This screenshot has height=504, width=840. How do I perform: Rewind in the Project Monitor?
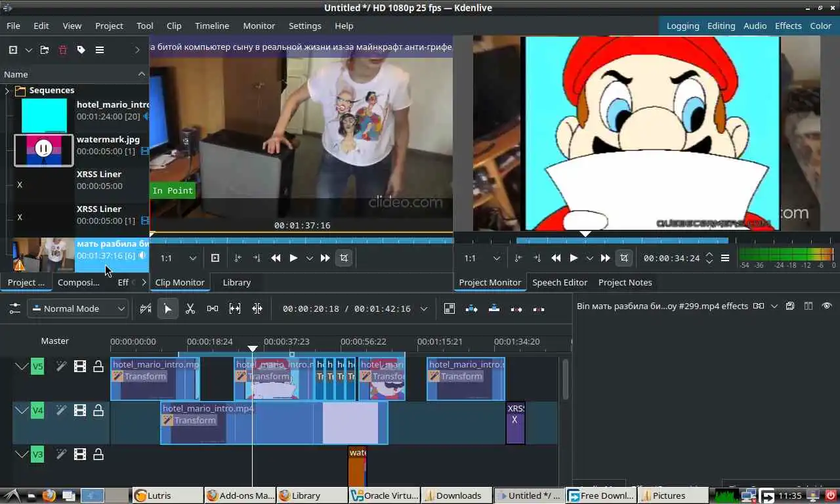(556, 259)
